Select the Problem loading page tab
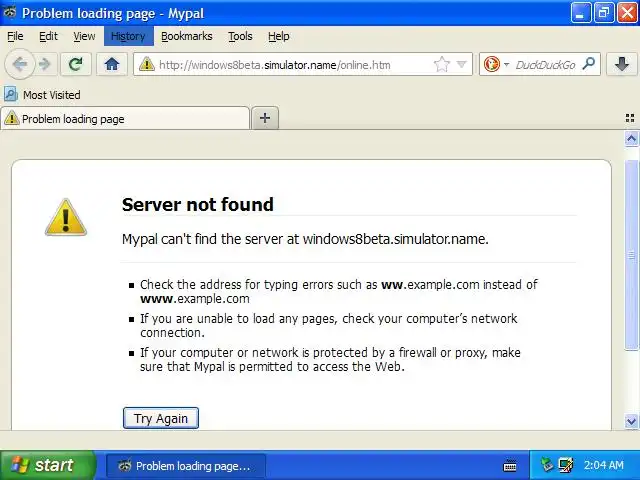Image resolution: width=640 pixels, height=480 pixels. click(125, 118)
